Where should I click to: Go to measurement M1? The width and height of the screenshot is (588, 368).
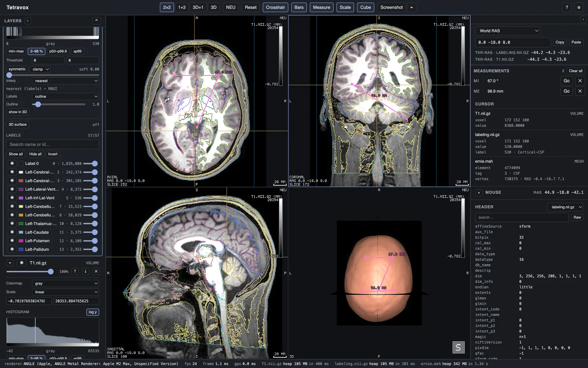(x=567, y=81)
